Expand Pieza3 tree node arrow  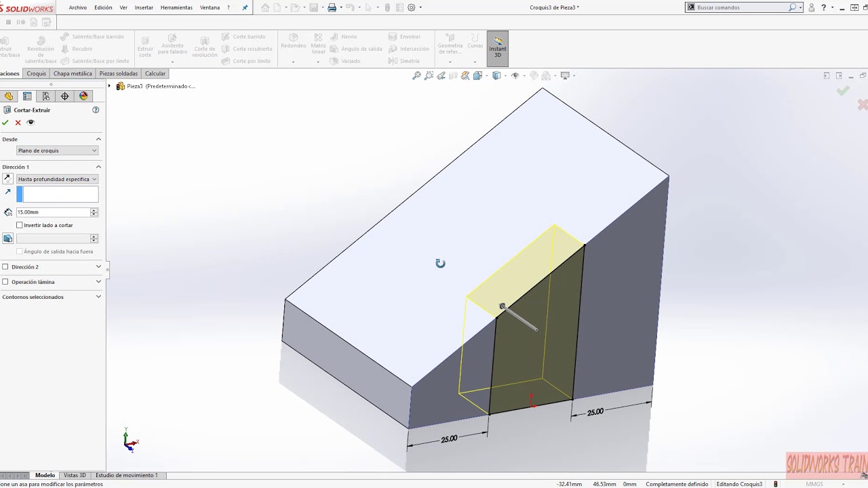(109, 86)
